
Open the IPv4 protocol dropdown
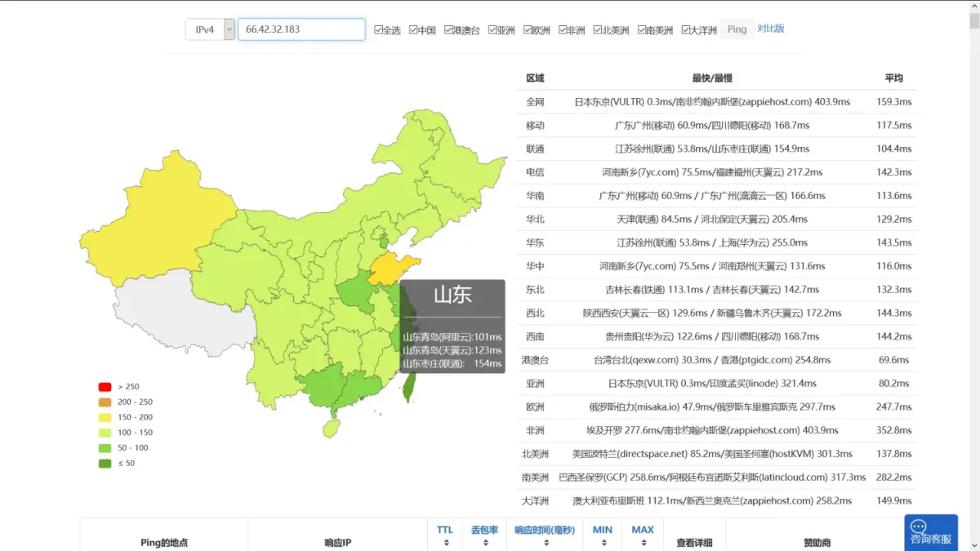[210, 29]
